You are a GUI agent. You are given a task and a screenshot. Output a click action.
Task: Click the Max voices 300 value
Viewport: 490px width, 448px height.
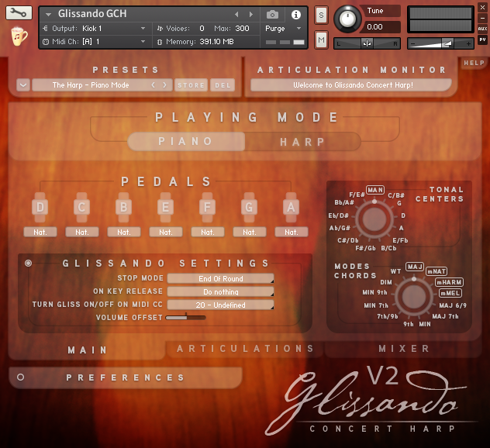tap(242, 29)
